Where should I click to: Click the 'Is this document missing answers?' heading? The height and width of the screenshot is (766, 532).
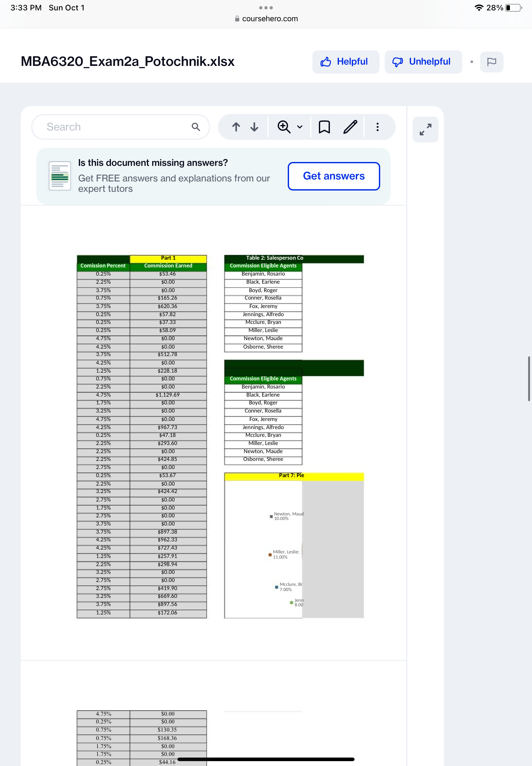(153, 163)
